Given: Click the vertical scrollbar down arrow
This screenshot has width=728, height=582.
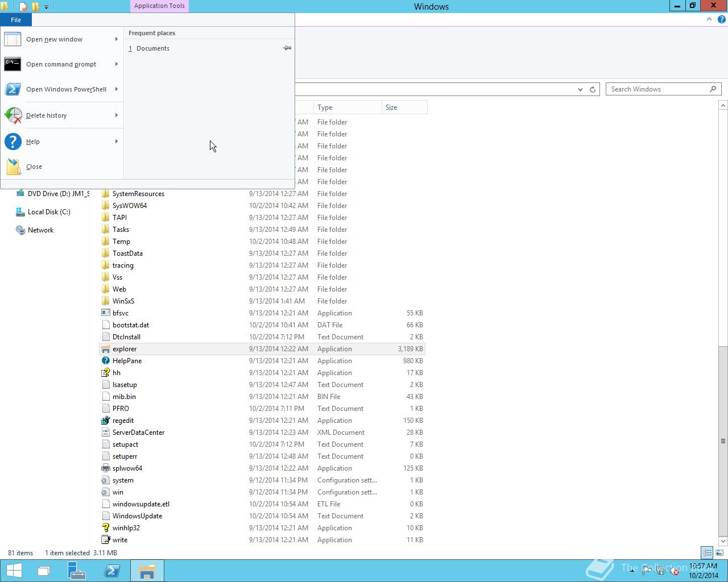Looking at the screenshot, I should coord(723,541).
